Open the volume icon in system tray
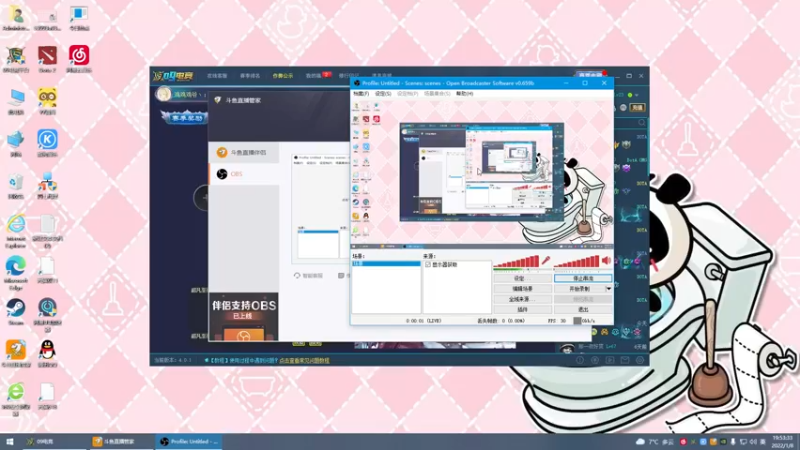This screenshot has width=800, height=450. tap(753, 441)
